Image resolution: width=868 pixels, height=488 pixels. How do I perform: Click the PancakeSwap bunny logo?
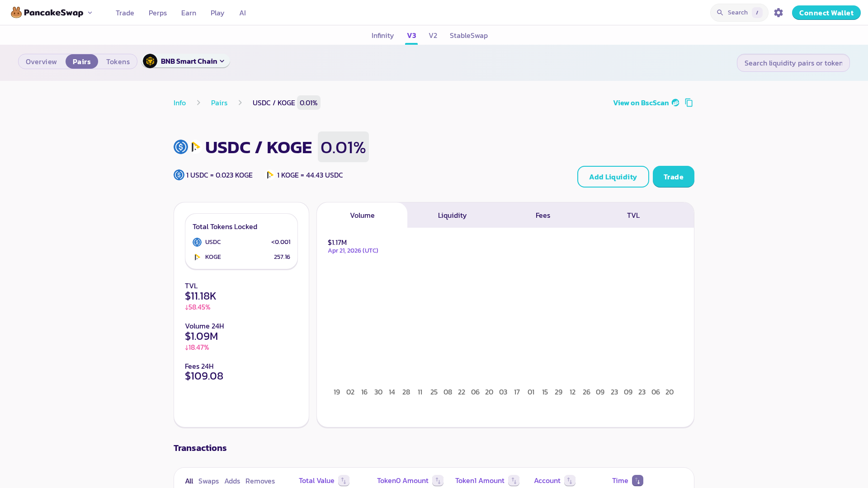click(x=16, y=13)
